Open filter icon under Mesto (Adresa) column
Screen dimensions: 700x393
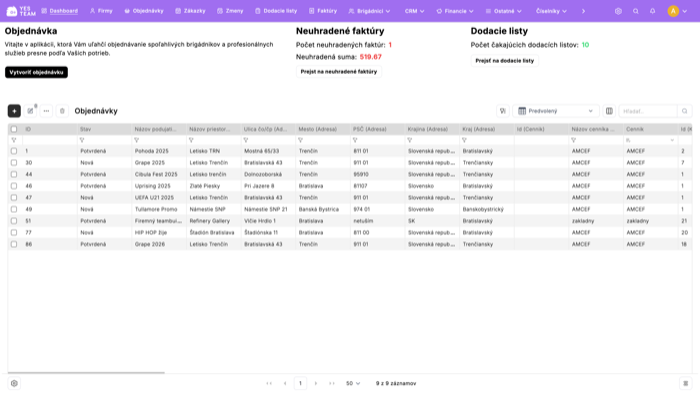300,140
